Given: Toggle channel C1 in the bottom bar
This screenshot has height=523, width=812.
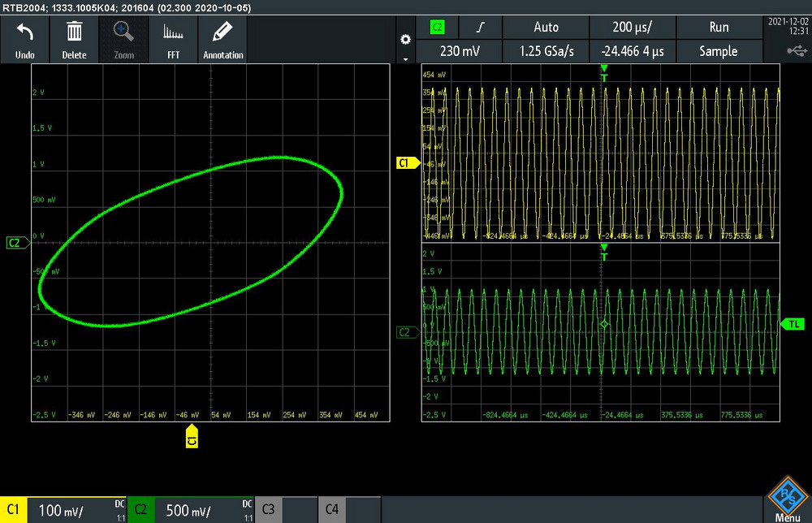Looking at the screenshot, I should (x=14, y=509).
